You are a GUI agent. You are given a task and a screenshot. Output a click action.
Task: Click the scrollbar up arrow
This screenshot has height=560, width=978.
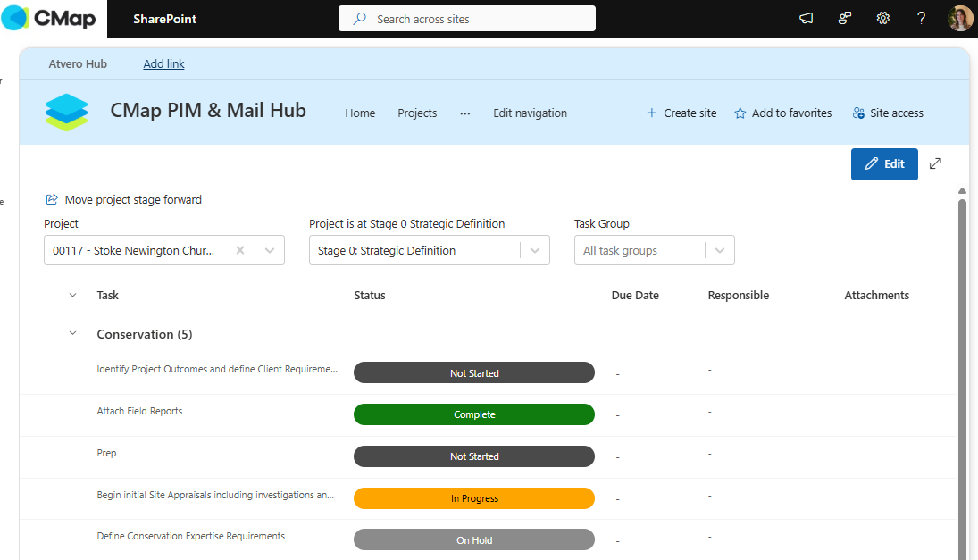(x=962, y=191)
